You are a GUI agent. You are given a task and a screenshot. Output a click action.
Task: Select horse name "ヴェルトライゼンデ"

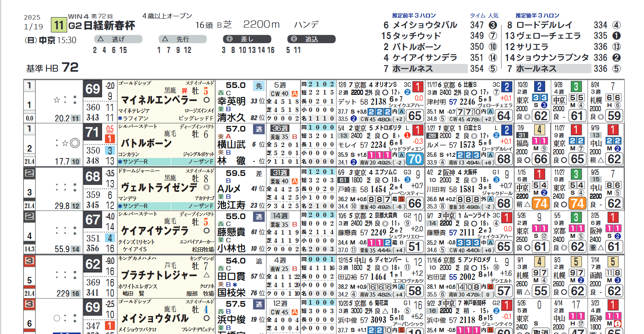point(159,187)
